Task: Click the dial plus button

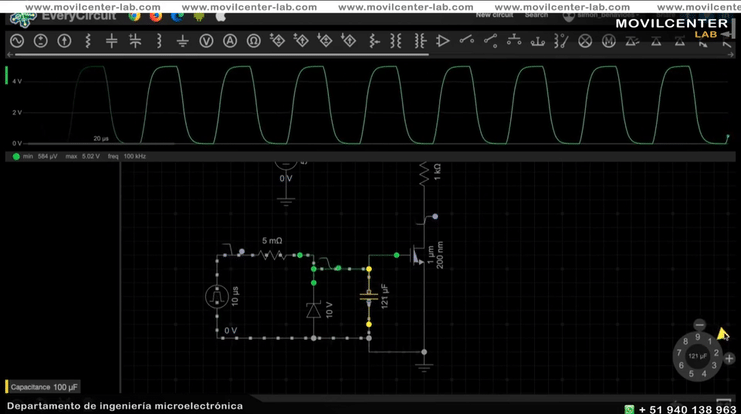Action: pyautogui.click(x=729, y=359)
